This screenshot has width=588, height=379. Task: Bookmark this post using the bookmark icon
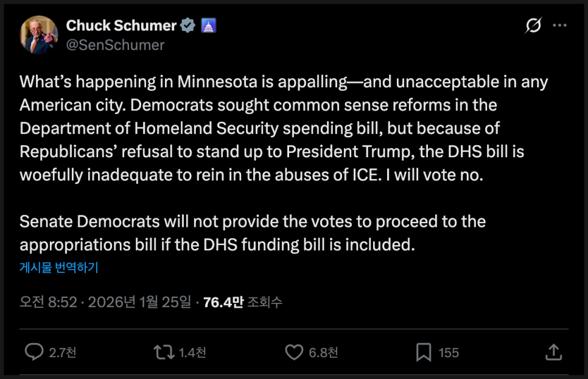point(424,352)
